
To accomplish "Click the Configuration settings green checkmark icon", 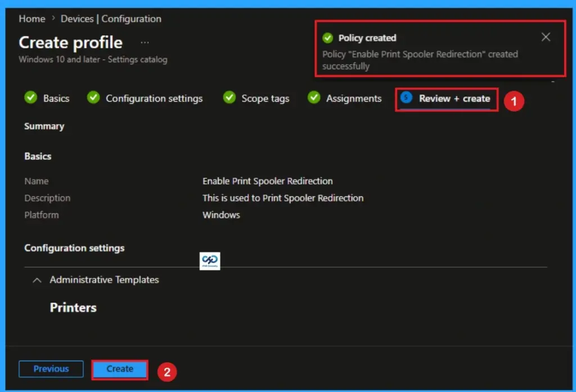I will tap(93, 97).
